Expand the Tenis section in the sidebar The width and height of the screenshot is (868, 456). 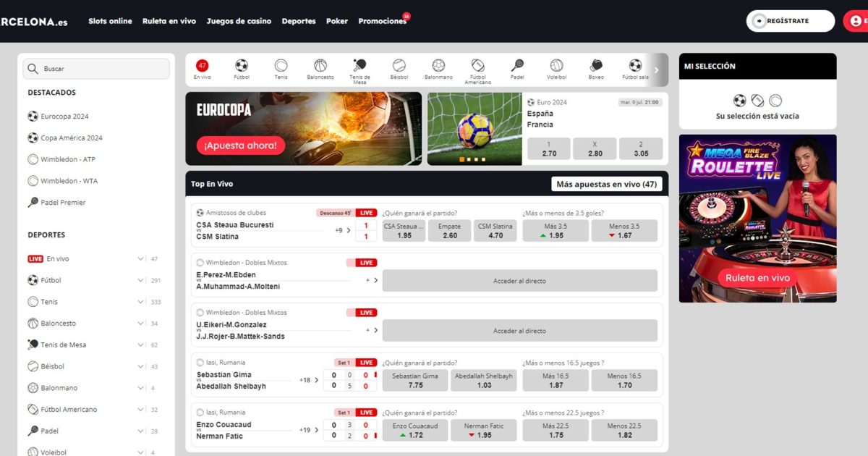[x=142, y=302]
